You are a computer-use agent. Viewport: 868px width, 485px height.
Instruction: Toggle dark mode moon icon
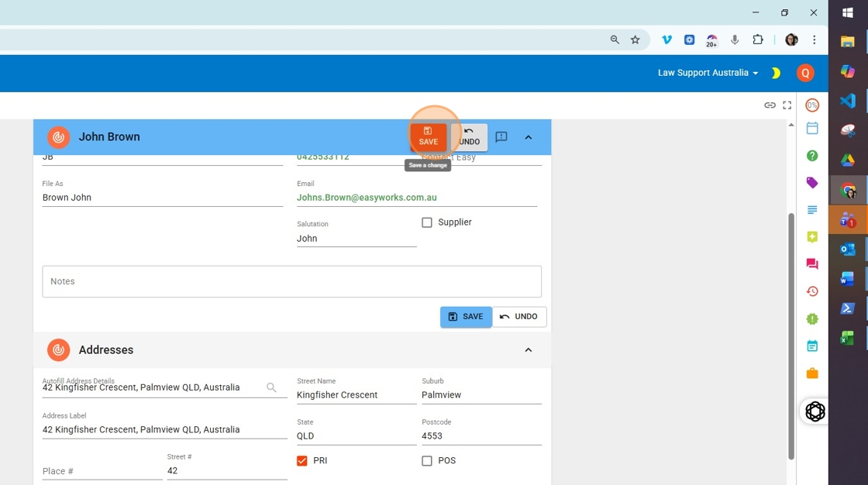click(775, 73)
